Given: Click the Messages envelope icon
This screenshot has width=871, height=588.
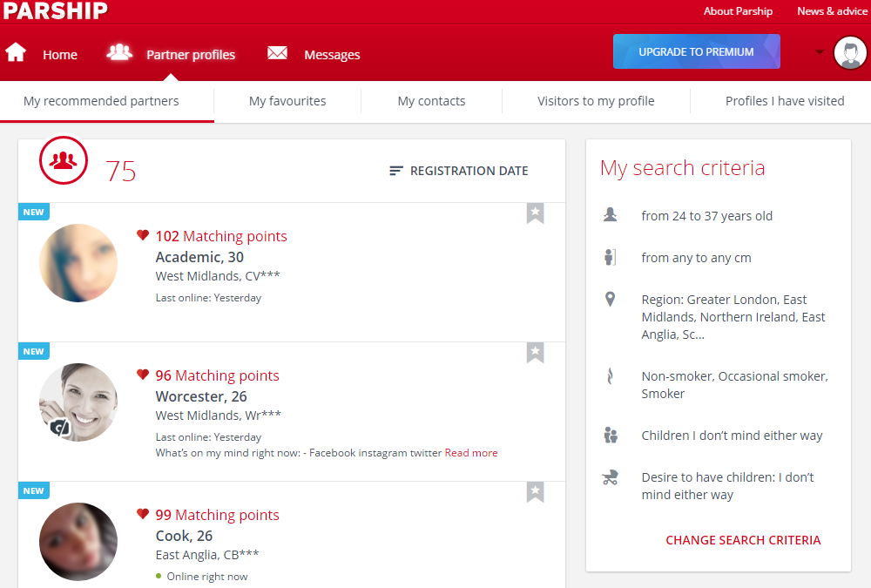Looking at the screenshot, I should [277, 53].
